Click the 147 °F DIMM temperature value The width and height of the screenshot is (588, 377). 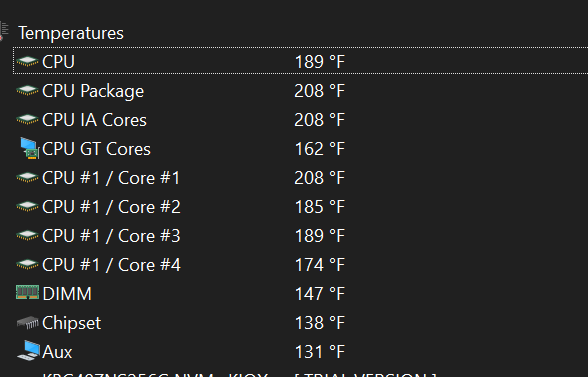pos(320,294)
